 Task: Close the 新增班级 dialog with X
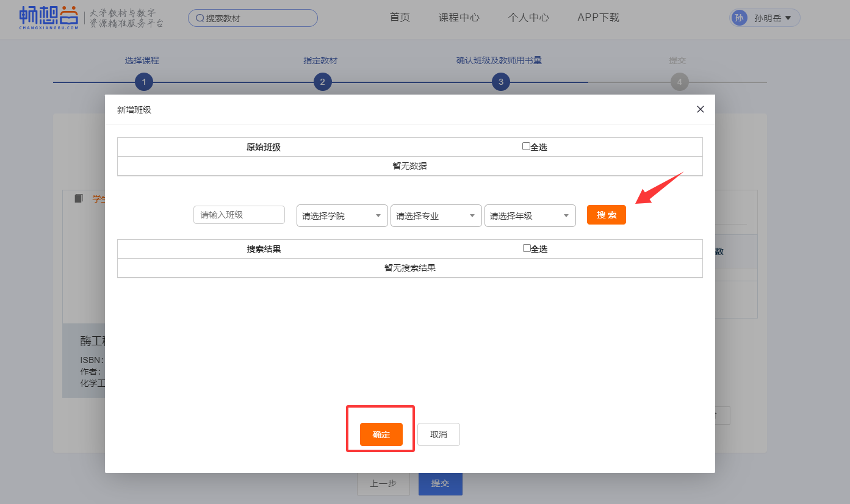pyautogui.click(x=701, y=109)
